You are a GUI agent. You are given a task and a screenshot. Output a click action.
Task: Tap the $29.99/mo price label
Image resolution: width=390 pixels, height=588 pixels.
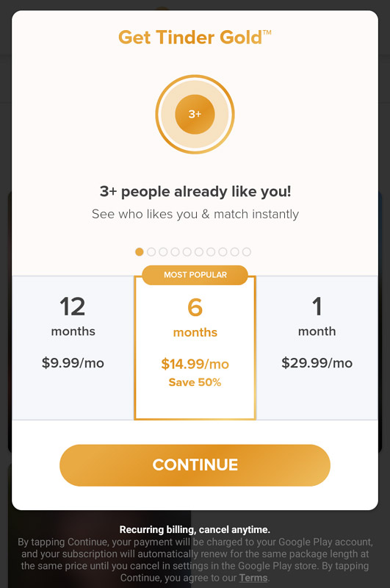click(317, 363)
